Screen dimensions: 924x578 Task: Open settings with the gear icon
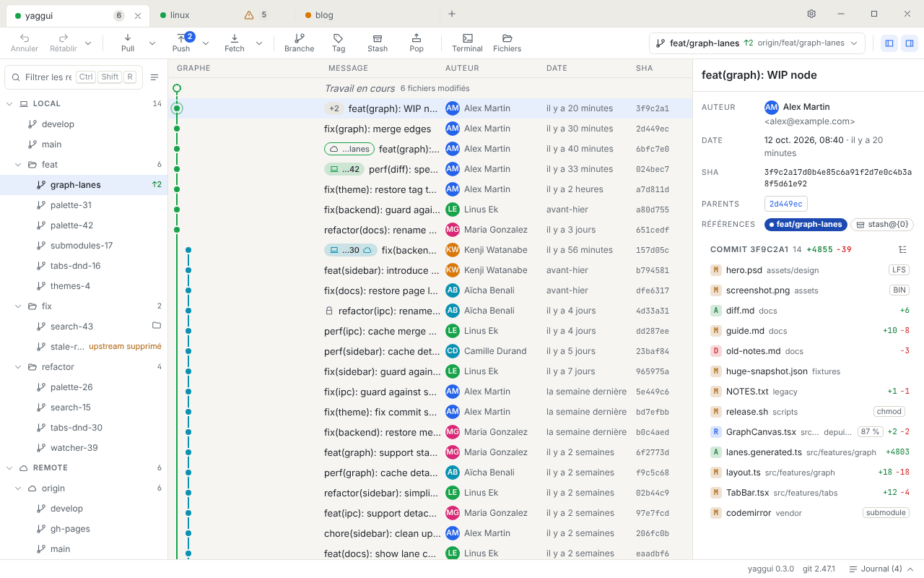[811, 14]
